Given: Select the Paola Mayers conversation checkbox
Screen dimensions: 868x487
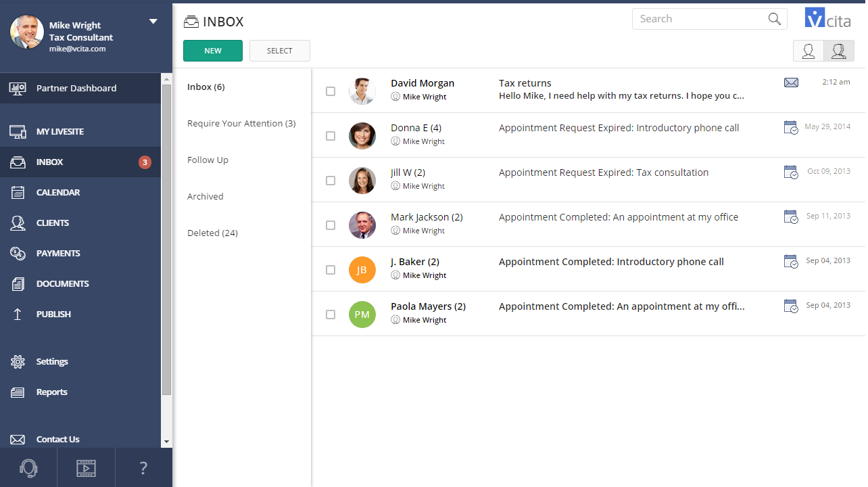Looking at the screenshot, I should click(331, 315).
